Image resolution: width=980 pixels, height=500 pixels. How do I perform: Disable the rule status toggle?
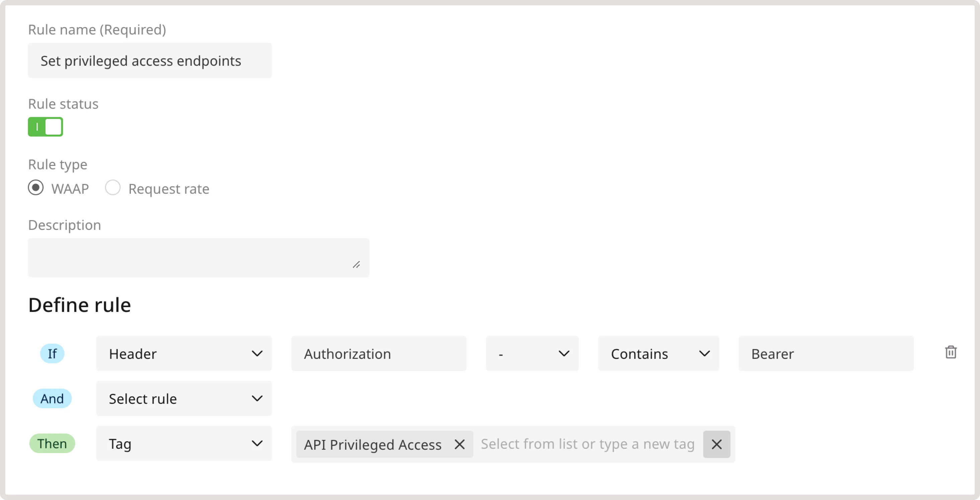click(x=45, y=127)
